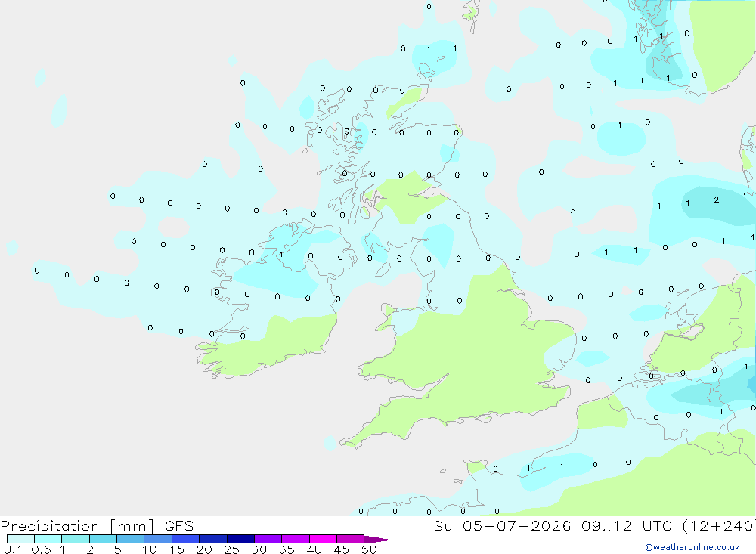
Task: Click the "50" legend scale label
Action: point(369,549)
